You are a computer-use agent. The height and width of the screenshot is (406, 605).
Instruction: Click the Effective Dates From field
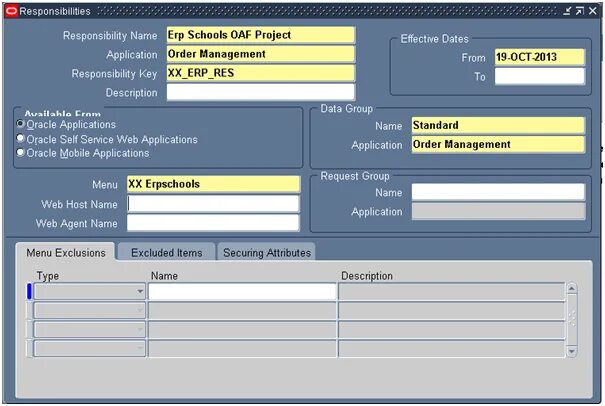coord(540,57)
